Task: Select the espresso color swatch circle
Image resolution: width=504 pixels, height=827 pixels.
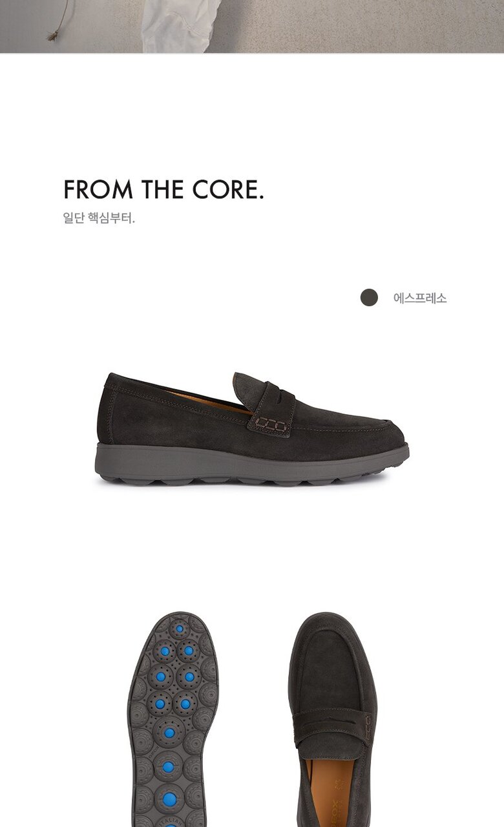Action: coord(369,298)
